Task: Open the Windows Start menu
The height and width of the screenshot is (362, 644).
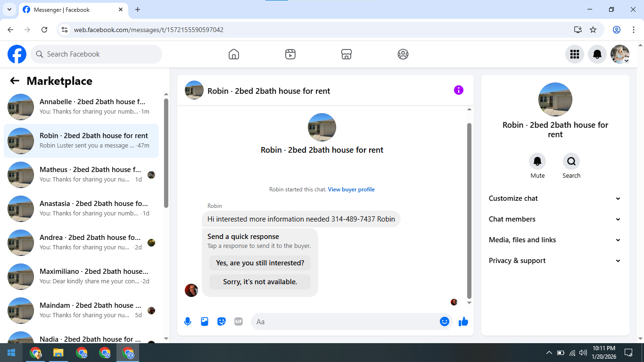Action: [x=11, y=353]
